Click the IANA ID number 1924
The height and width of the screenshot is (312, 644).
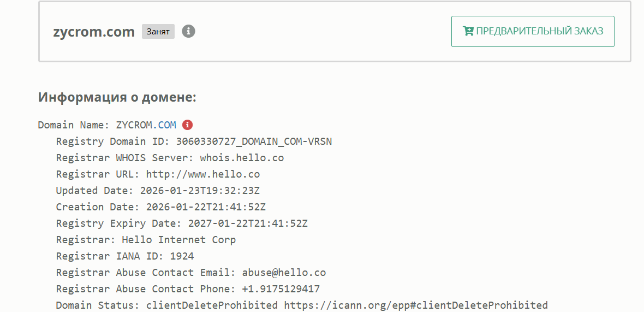click(182, 256)
